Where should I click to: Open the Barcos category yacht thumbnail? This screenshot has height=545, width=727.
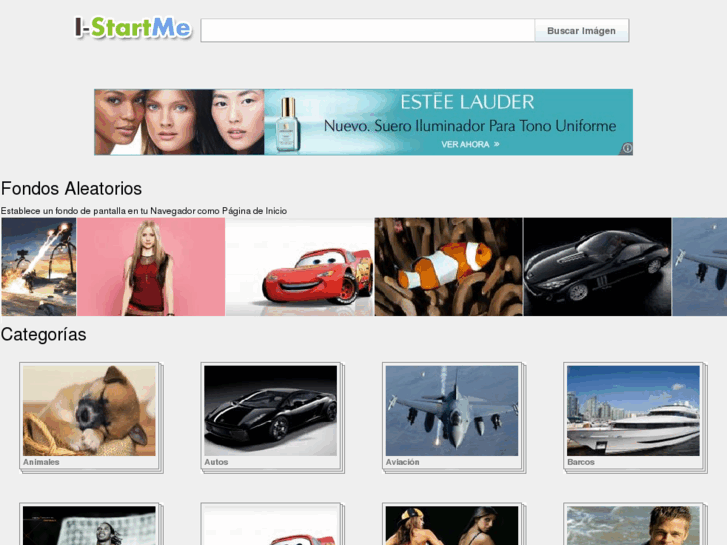click(633, 410)
